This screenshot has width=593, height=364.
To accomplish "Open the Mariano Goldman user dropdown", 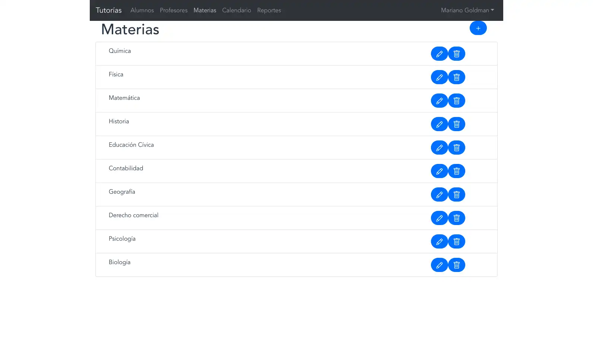I will coord(467,10).
